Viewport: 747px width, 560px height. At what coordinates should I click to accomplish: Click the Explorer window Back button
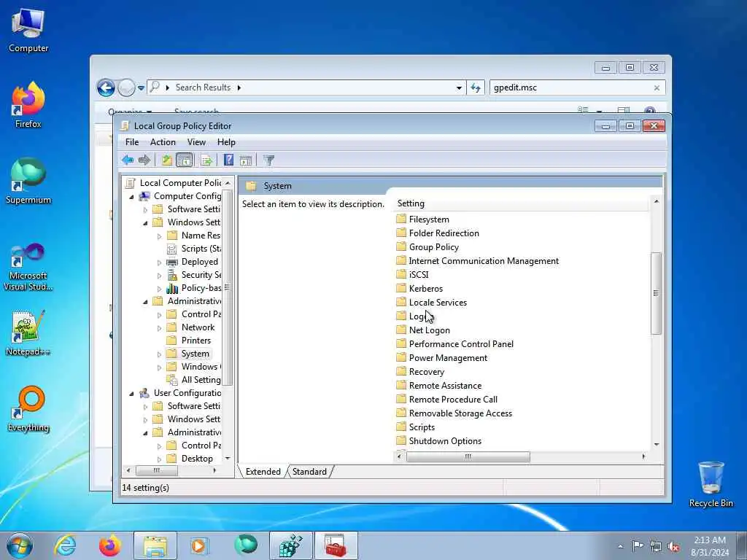pyautogui.click(x=106, y=87)
